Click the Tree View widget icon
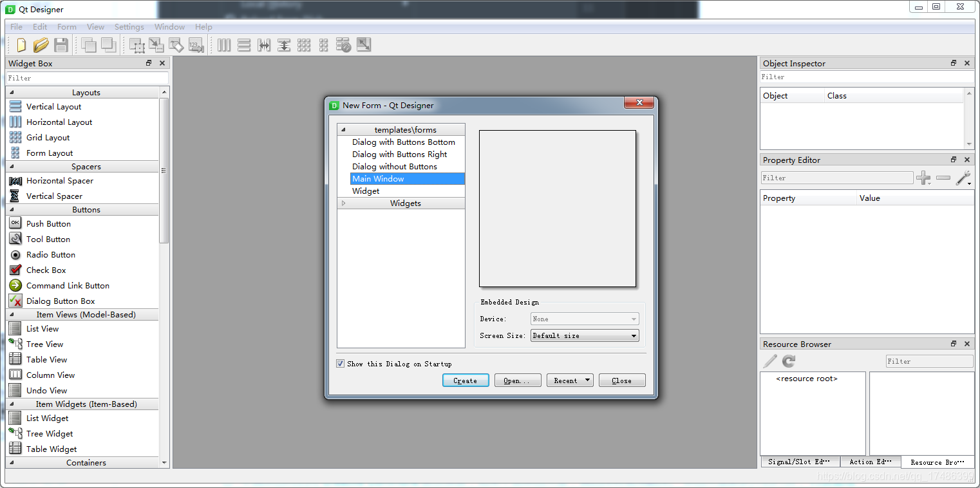Viewport: 980px width, 488px height. coord(15,344)
